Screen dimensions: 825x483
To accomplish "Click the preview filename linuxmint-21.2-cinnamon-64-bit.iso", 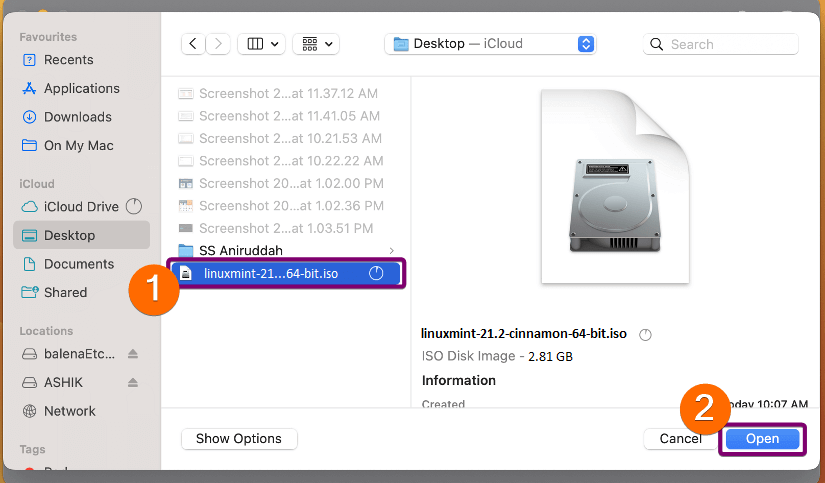I will (524, 334).
